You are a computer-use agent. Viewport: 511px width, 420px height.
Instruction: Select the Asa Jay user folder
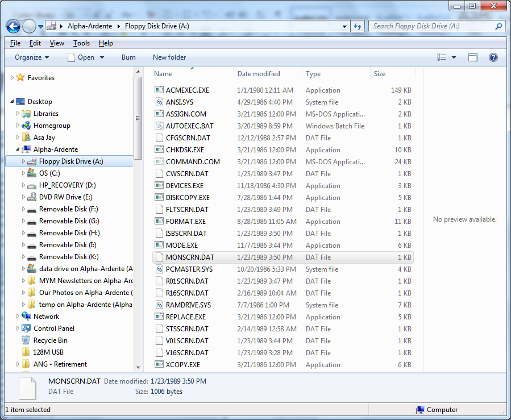44,137
